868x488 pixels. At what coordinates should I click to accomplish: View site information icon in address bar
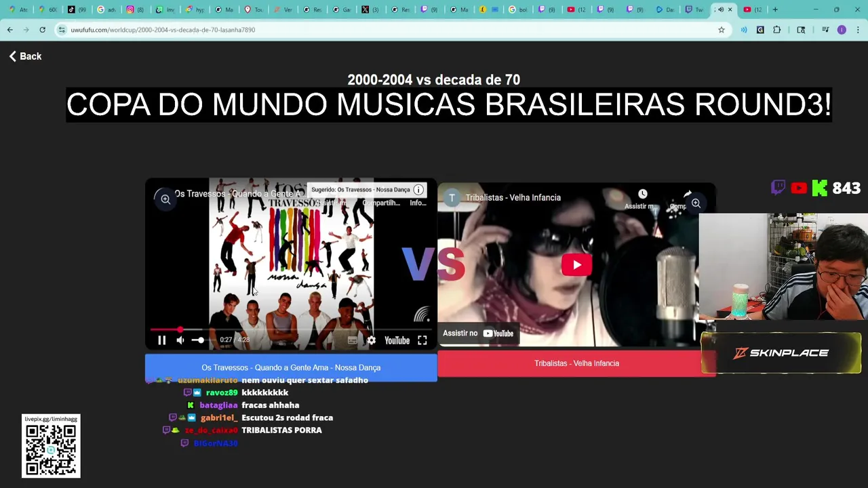(62, 30)
